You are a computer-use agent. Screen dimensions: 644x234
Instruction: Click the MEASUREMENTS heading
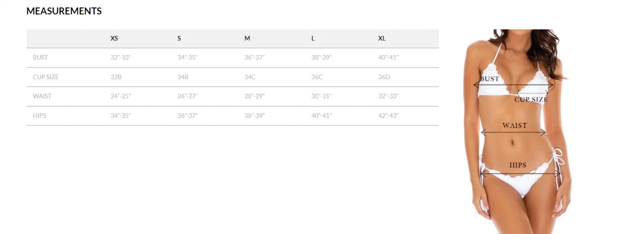pyautogui.click(x=64, y=11)
